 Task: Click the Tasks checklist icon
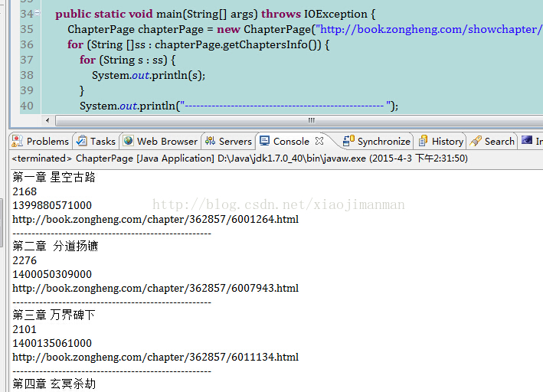coord(82,141)
